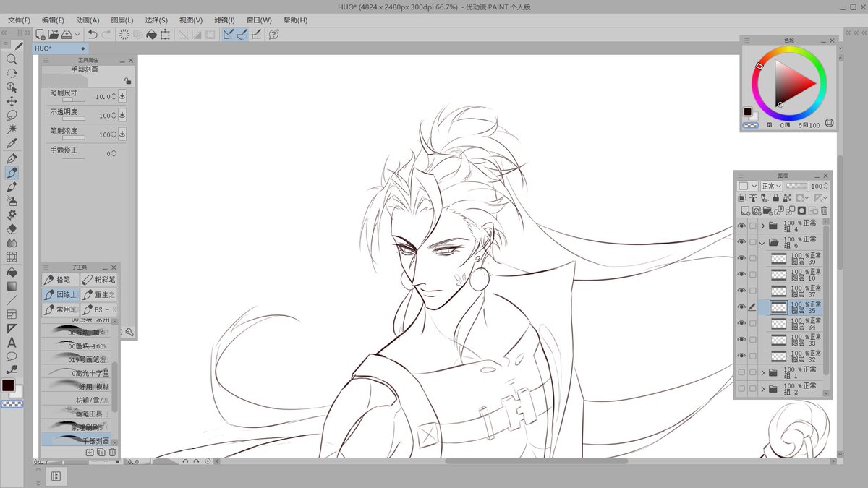Collapse the layer folder 组 6
The width and height of the screenshot is (868, 488).
tap(762, 242)
